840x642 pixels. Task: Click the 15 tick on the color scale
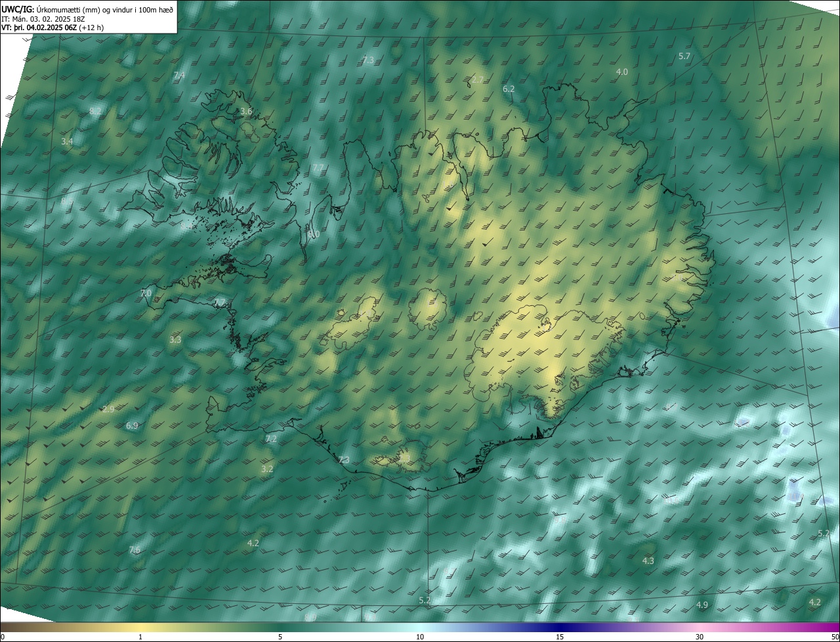(x=560, y=637)
